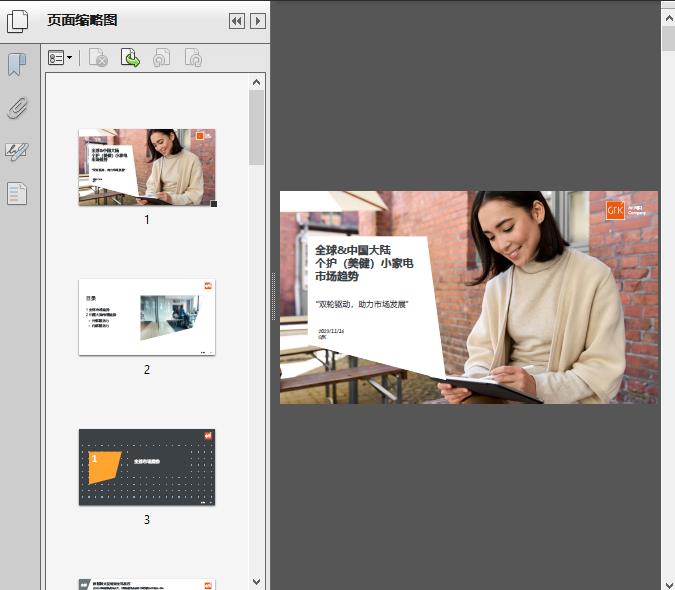Open the attachments paperclip panel
The image size is (675, 590).
click(x=17, y=108)
